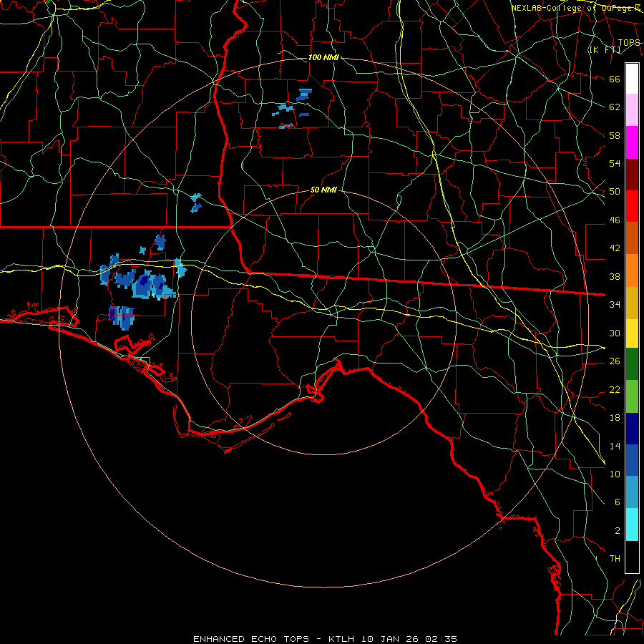Click the "14" legend value
644x644 pixels.
(x=615, y=446)
